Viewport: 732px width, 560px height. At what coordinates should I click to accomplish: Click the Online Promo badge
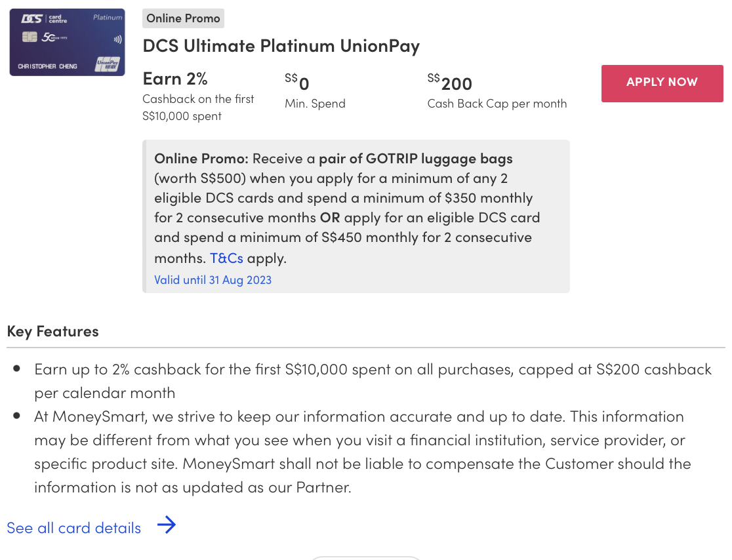point(183,18)
